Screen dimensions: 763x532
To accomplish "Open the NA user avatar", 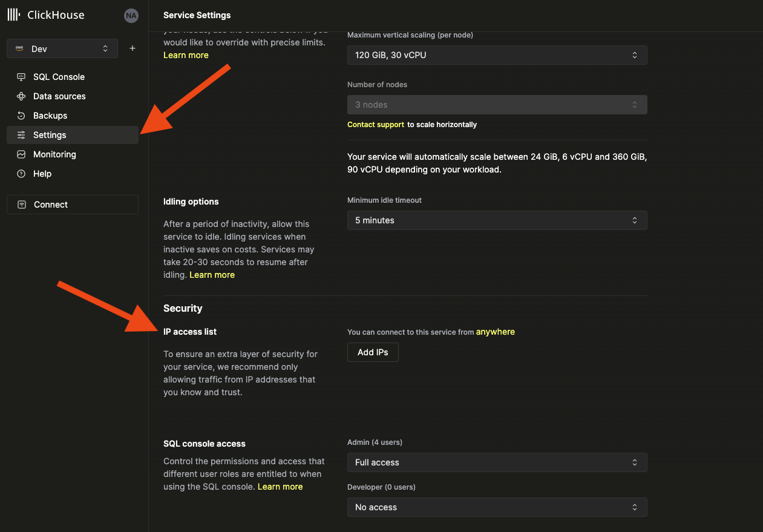I will (x=131, y=16).
